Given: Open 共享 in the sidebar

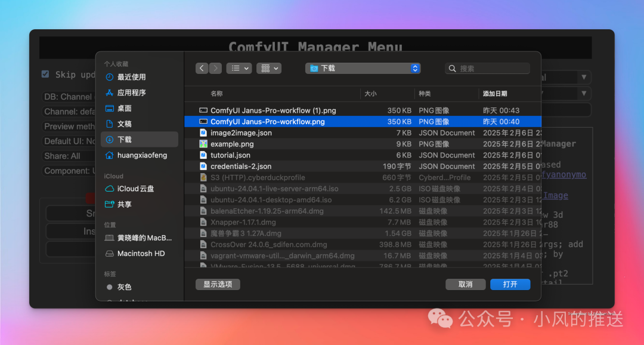Looking at the screenshot, I should tap(140, 204).
